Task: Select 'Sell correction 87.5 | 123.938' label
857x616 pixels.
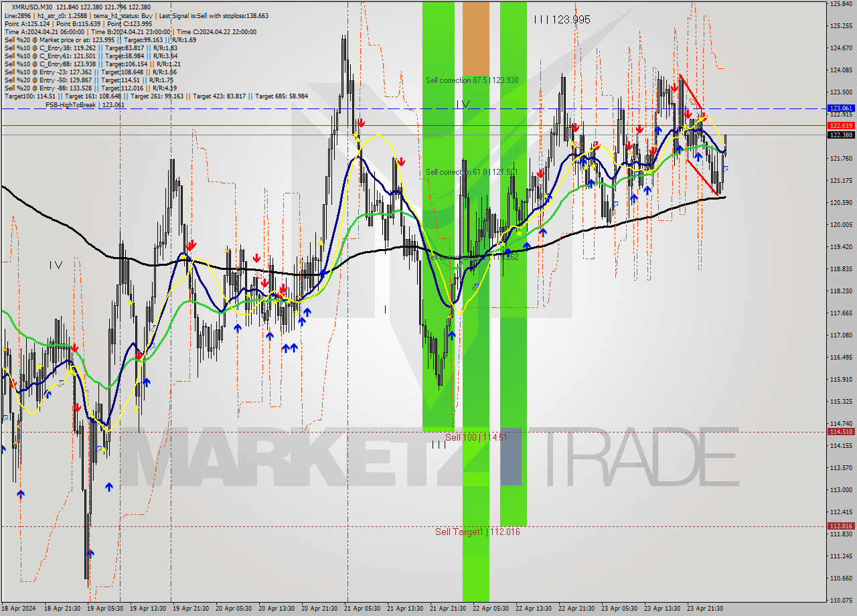Action: coord(472,80)
